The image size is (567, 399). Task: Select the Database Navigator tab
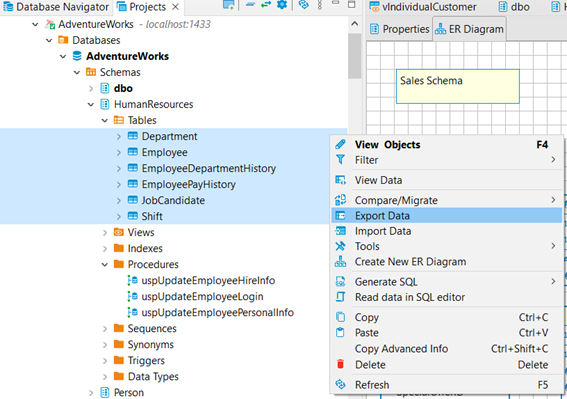[56, 7]
